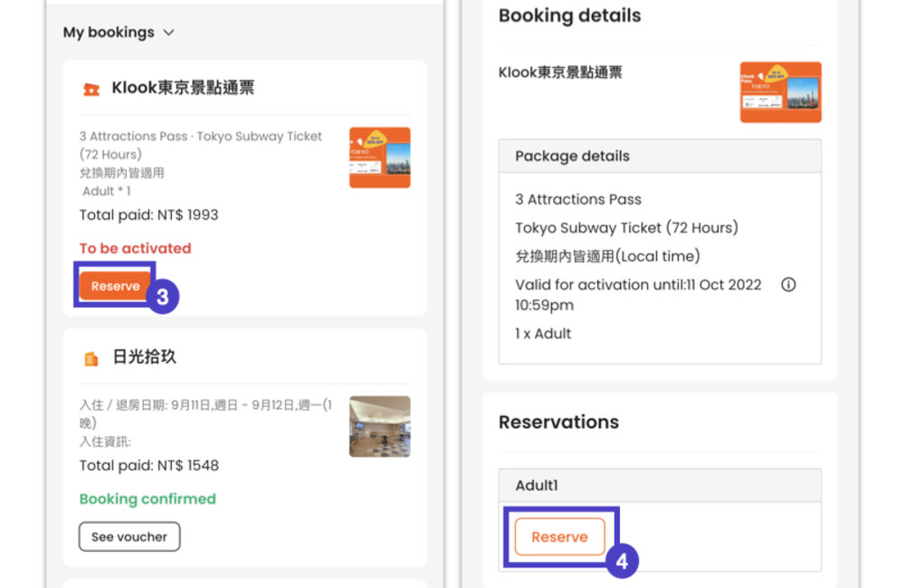Viewport: 905px width, 588px height.
Task: Click Reserve on the Tokyo pass booking
Action: coord(114,285)
